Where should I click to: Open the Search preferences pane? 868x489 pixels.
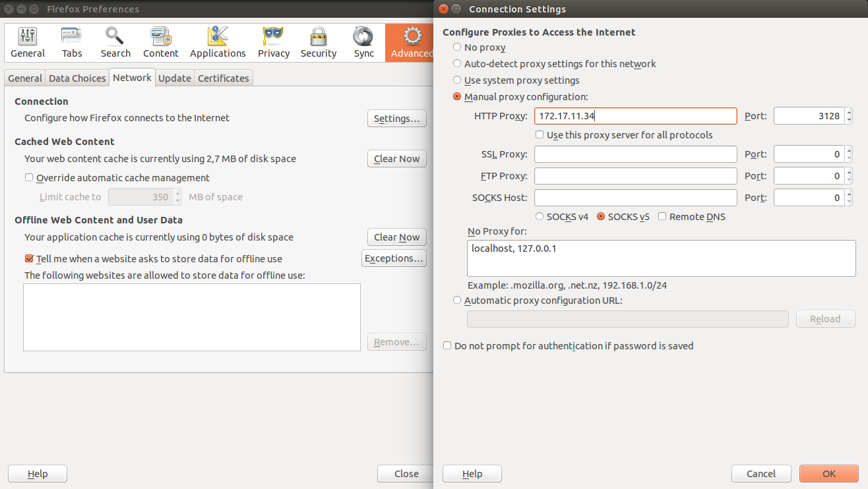115,43
